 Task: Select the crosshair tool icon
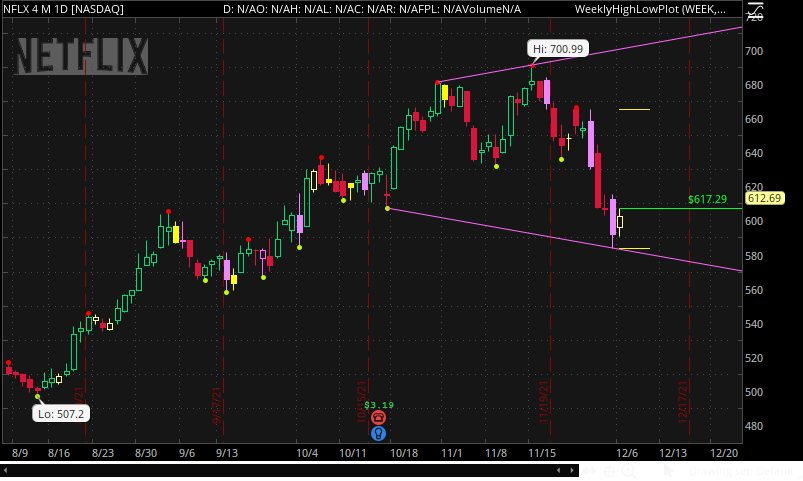[609, 471]
